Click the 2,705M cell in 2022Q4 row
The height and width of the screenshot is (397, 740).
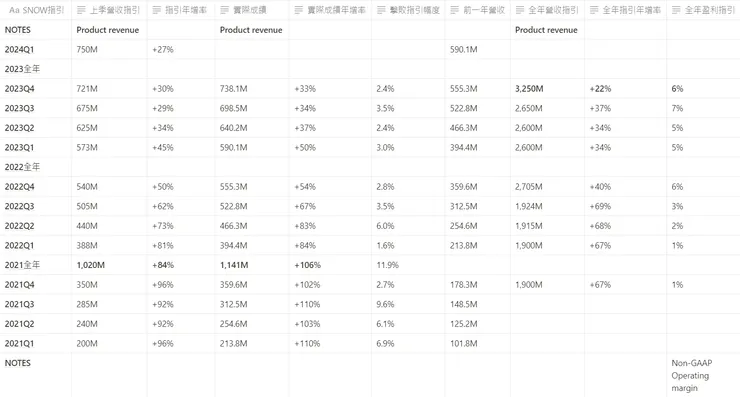click(529, 186)
